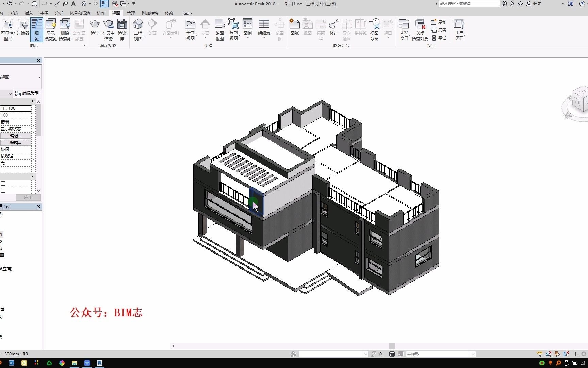This screenshot has height=368, width=588.
Task: Open the 管理 (Manage) ribbon tab
Action: (131, 13)
